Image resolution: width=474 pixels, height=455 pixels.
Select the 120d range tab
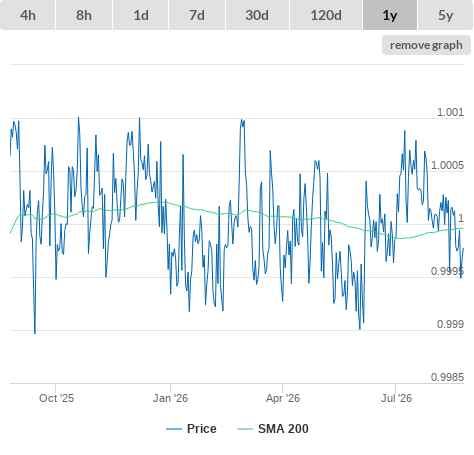326,15
